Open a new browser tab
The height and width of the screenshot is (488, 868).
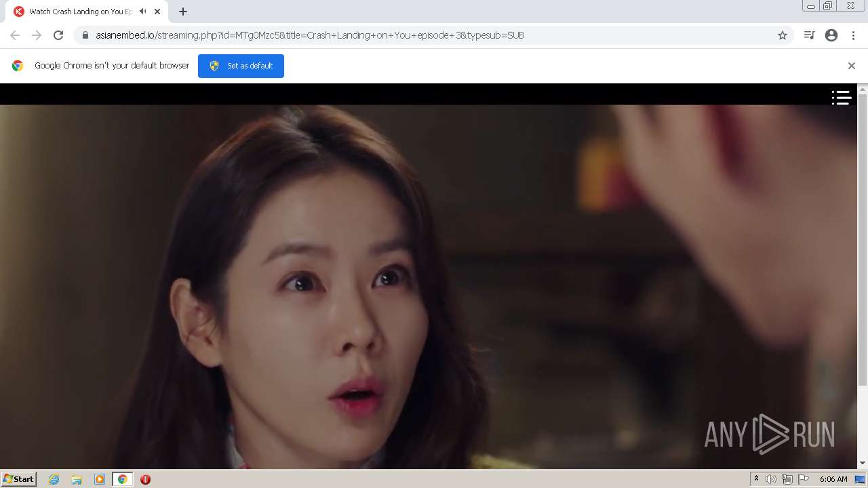click(183, 12)
